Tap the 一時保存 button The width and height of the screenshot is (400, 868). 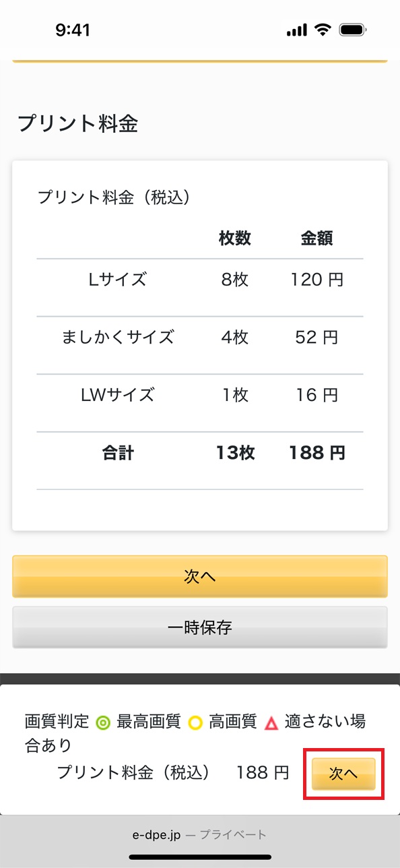[200, 627]
